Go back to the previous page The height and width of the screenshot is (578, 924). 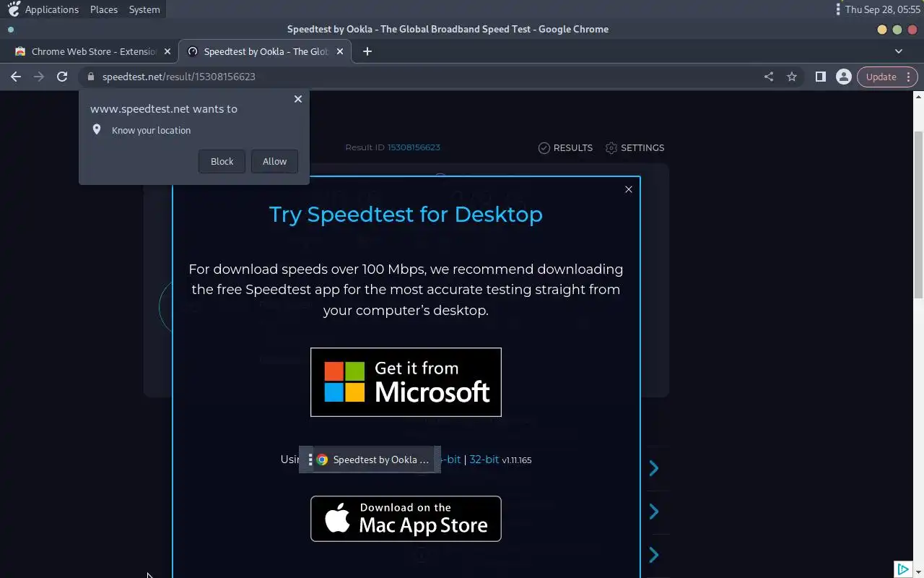coord(16,77)
